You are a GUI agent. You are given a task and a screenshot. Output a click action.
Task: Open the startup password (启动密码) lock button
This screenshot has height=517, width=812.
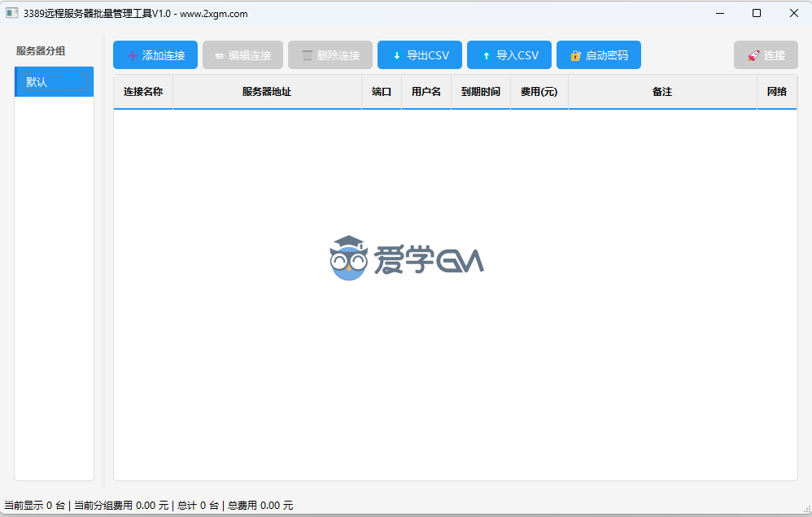tap(598, 55)
